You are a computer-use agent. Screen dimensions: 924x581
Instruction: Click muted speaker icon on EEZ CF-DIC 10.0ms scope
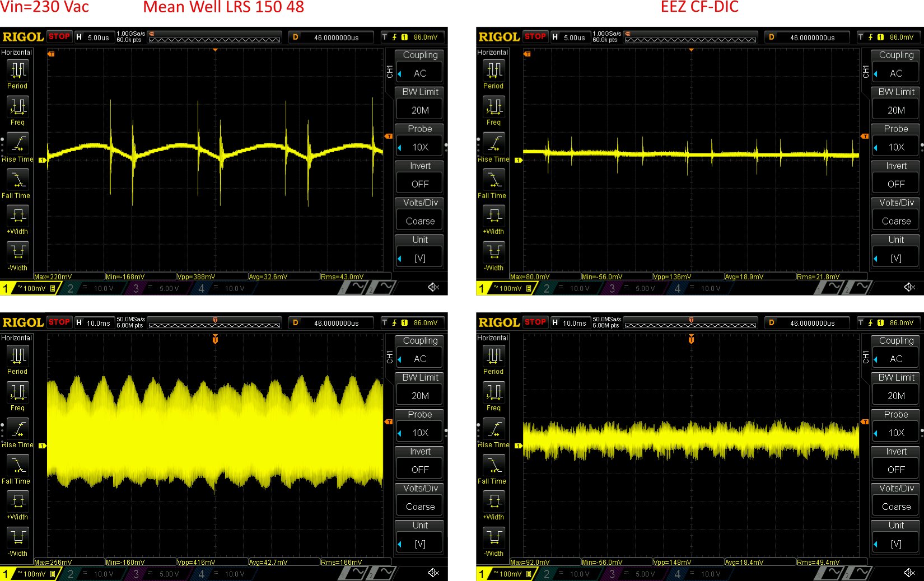click(x=909, y=573)
